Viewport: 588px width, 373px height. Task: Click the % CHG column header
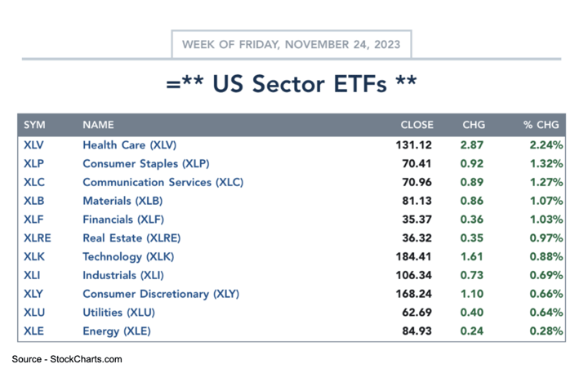click(x=541, y=125)
